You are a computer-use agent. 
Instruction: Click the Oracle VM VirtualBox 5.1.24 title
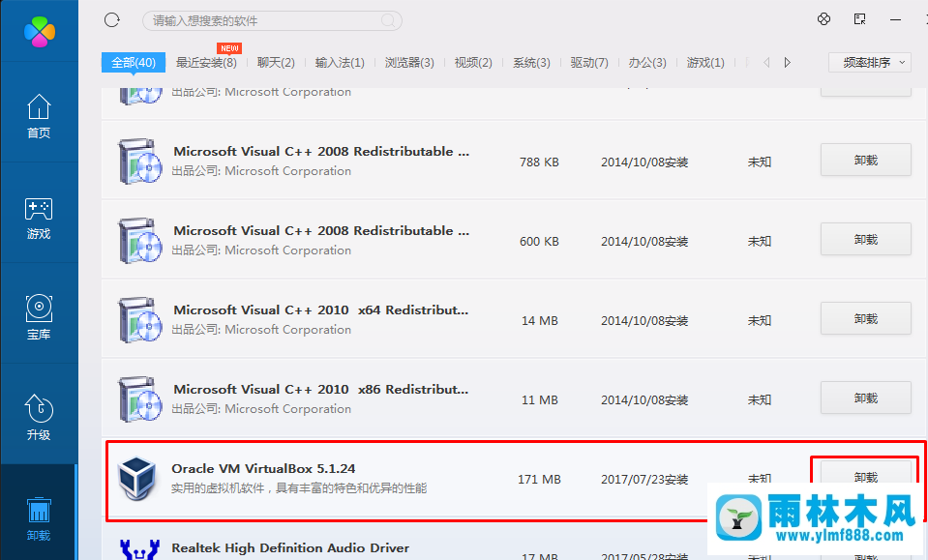(x=263, y=468)
